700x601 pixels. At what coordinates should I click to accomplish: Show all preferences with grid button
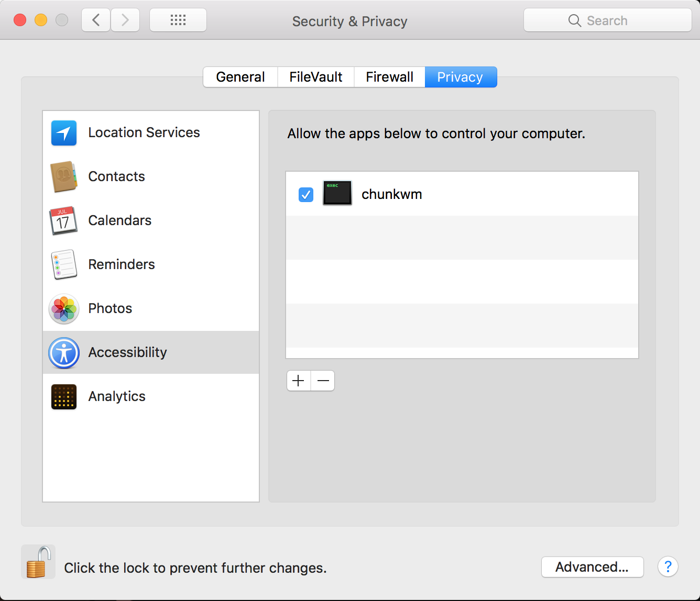178,20
